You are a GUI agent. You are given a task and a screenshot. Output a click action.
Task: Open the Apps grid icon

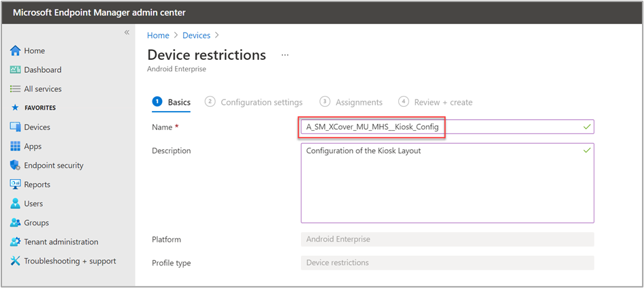click(16, 146)
